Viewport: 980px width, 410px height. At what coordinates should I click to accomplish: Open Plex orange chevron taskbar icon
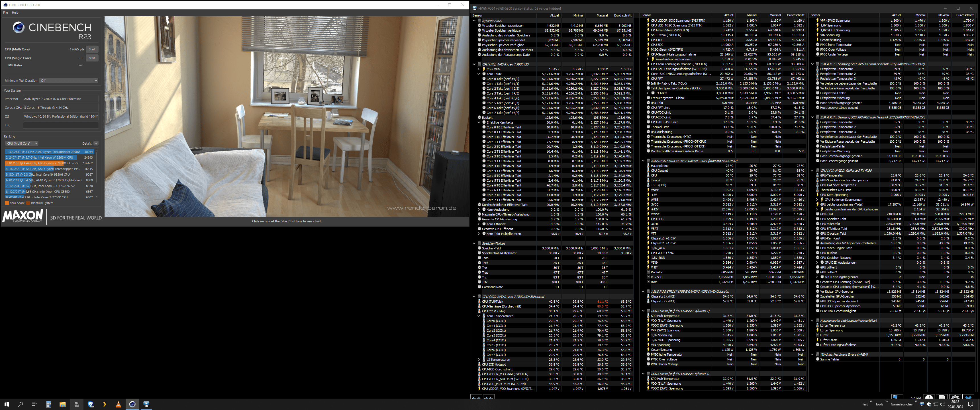click(105, 404)
